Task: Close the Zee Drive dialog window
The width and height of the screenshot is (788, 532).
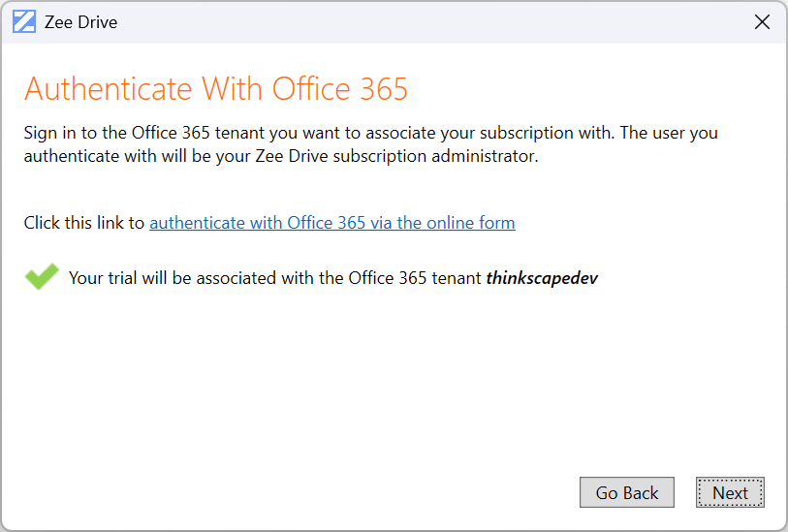Action: (762, 22)
